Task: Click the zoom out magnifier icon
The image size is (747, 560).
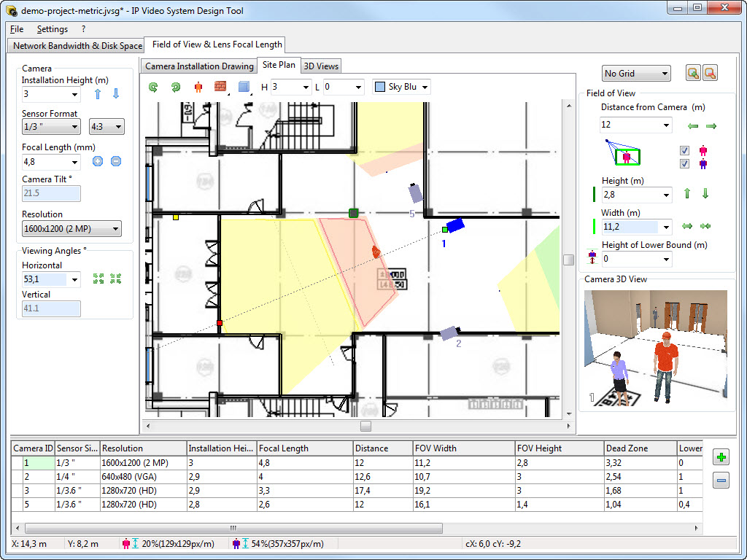Action: coord(709,73)
